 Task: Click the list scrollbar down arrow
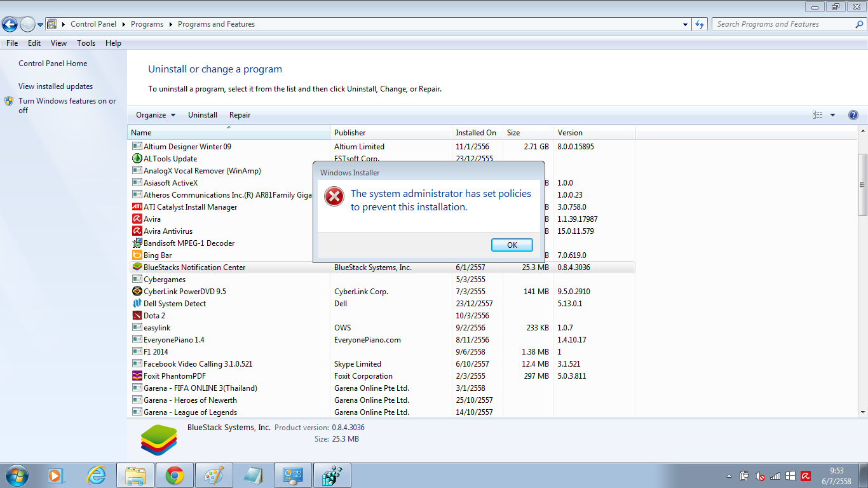click(x=862, y=412)
